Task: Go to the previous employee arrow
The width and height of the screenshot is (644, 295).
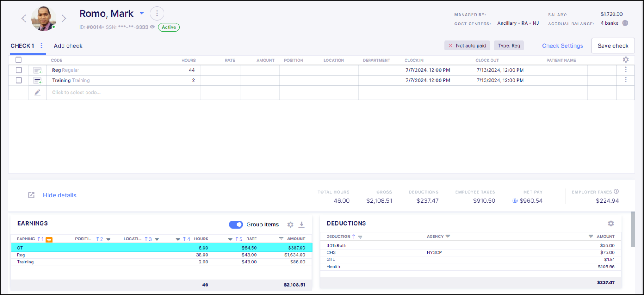Action: point(24,19)
